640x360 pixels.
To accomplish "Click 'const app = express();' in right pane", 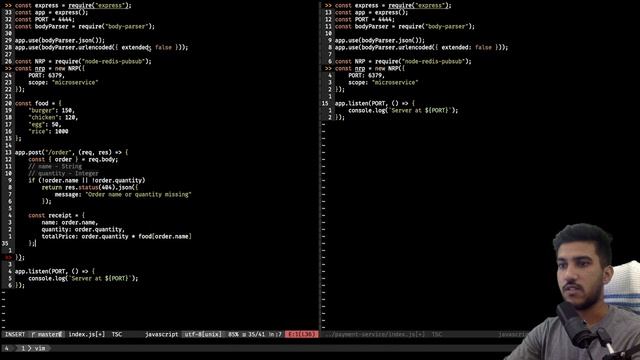I will 371,13.
